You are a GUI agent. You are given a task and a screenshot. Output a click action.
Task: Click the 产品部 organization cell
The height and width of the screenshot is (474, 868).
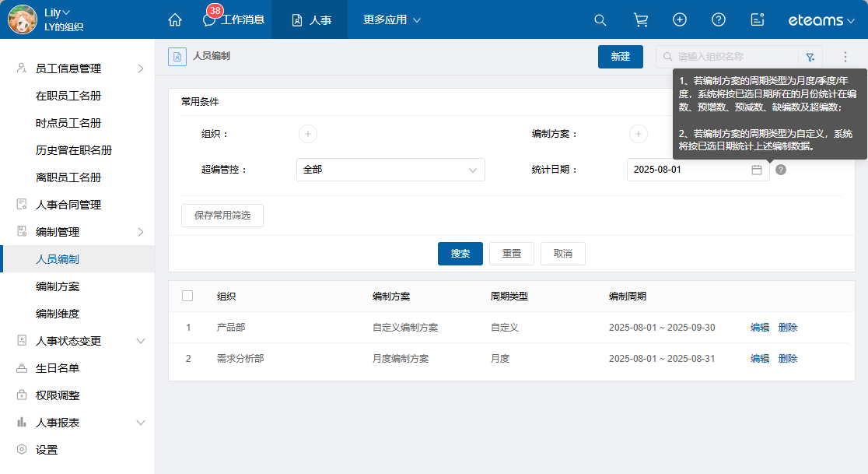pyautogui.click(x=231, y=327)
